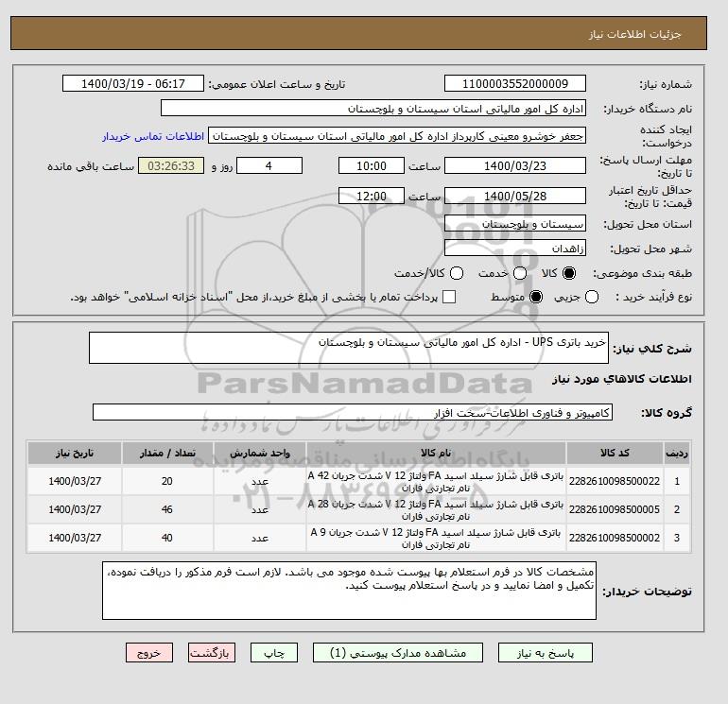Image resolution: width=728 pixels, height=704 pixels.
Task: Click quantity 40 in row 3
Action: (x=167, y=538)
